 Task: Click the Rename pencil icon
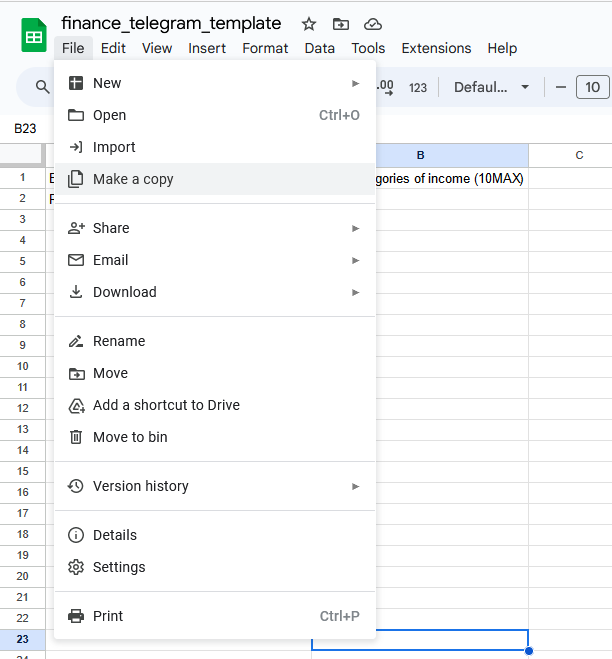[x=76, y=341]
